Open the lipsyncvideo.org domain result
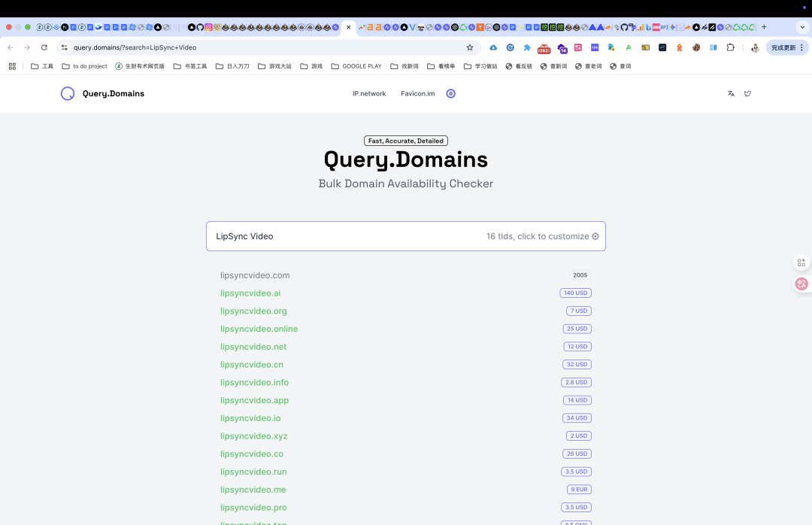812x525 pixels. [x=253, y=311]
